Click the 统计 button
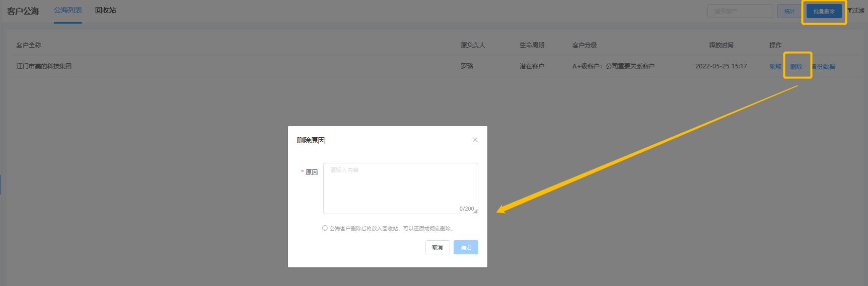Viewport: 868px width, 286px height. (789, 11)
